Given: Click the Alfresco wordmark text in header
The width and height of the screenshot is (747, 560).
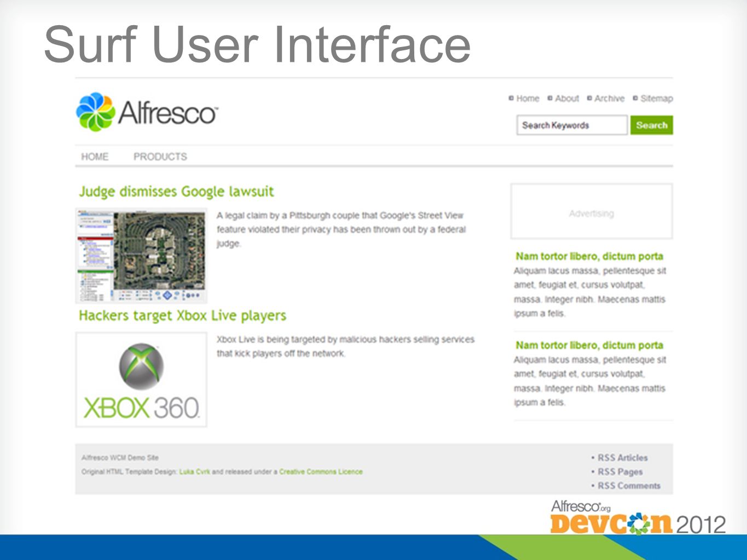Looking at the screenshot, I should coord(168,113).
